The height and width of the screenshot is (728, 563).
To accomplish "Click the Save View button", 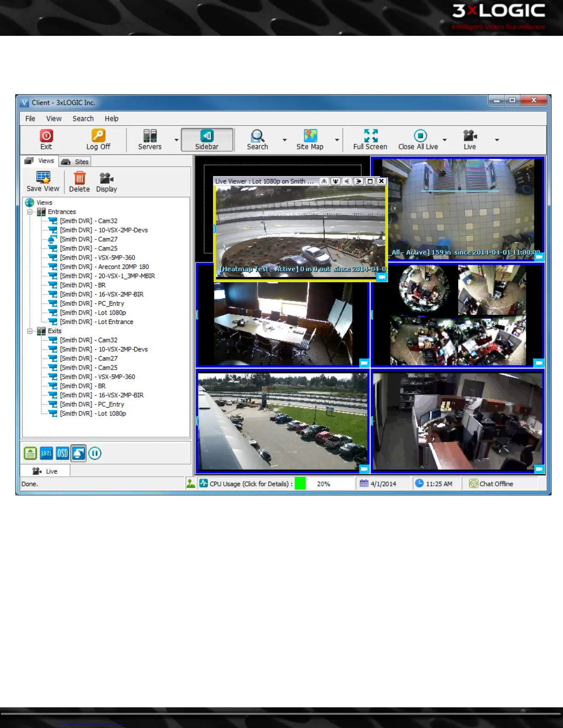I will (x=43, y=182).
